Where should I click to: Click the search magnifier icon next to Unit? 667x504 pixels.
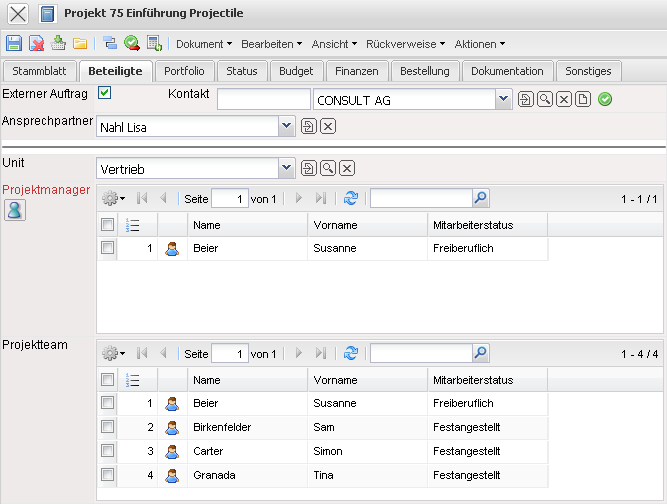tap(328, 168)
